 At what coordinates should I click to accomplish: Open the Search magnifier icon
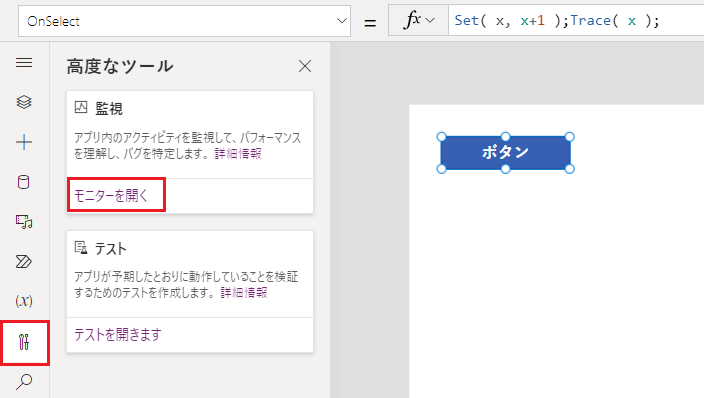click(24, 381)
